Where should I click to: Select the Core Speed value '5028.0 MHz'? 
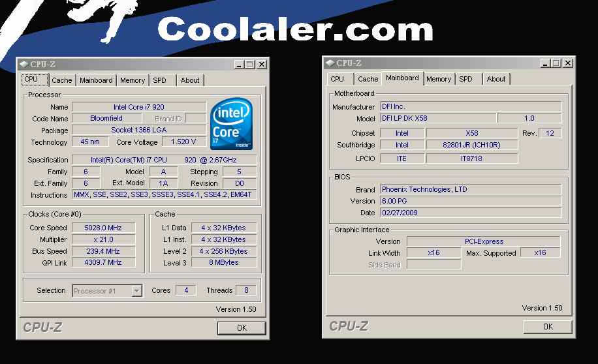coord(103,228)
